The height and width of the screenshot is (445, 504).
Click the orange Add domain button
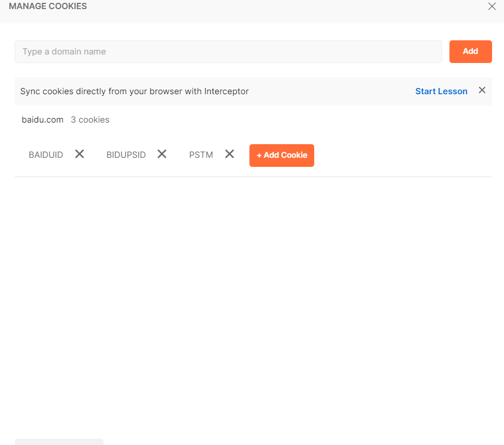click(x=470, y=52)
